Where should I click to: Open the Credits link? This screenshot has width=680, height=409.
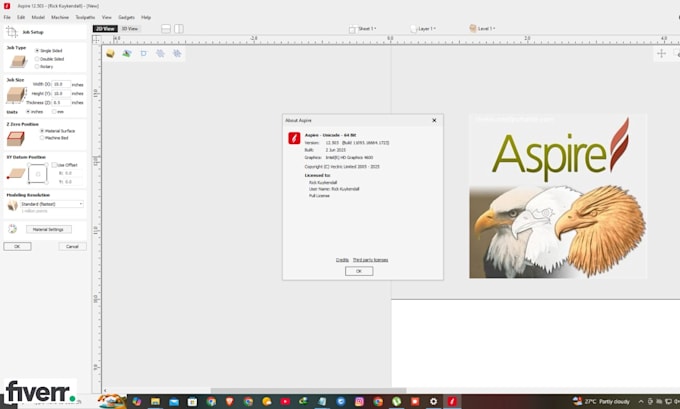(x=342, y=260)
